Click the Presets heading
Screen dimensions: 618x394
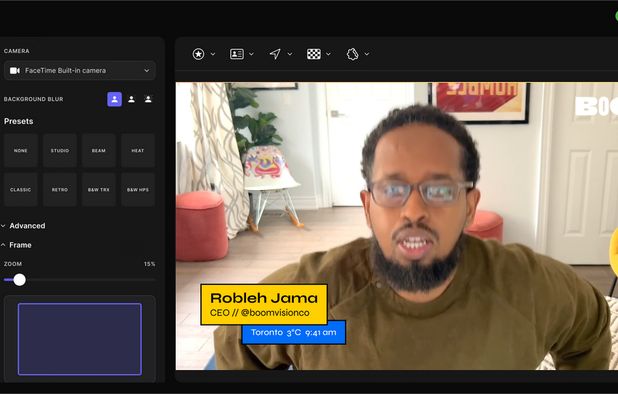tap(19, 121)
